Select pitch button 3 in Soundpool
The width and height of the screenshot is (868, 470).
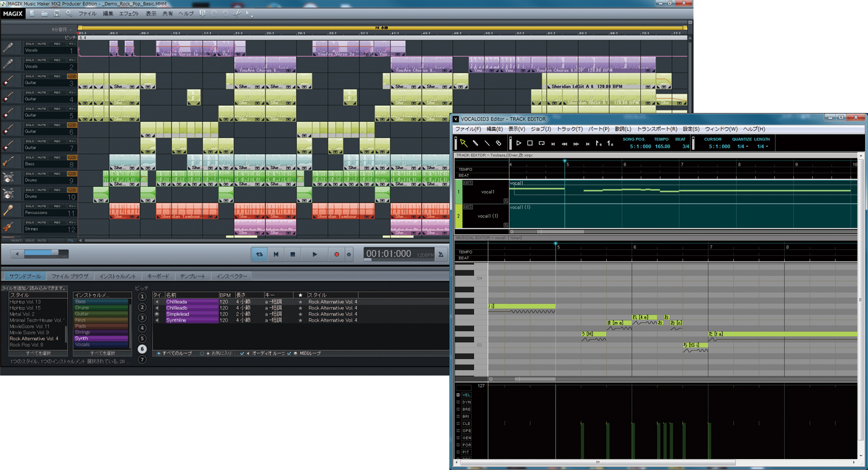(x=142, y=318)
